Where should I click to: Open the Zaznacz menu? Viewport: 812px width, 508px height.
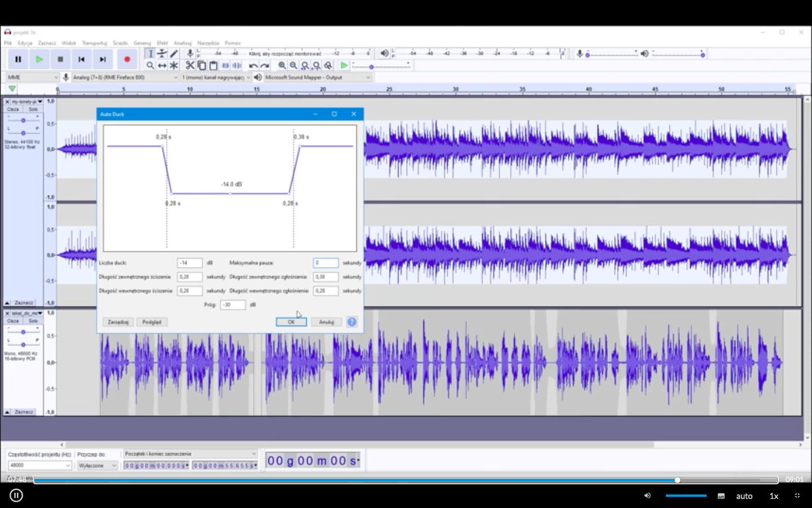pyautogui.click(x=47, y=43)
